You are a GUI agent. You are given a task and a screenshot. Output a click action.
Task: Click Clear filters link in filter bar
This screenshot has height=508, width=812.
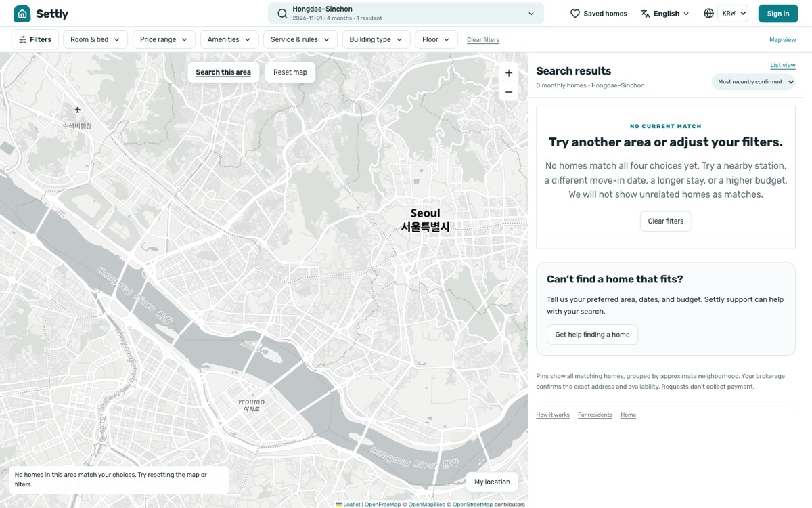point(483,40)
